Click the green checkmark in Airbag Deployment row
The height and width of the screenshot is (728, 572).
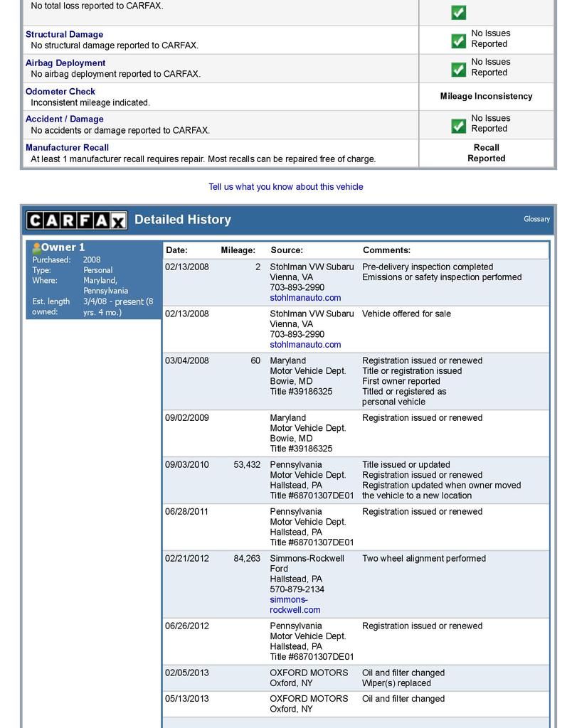458,70
